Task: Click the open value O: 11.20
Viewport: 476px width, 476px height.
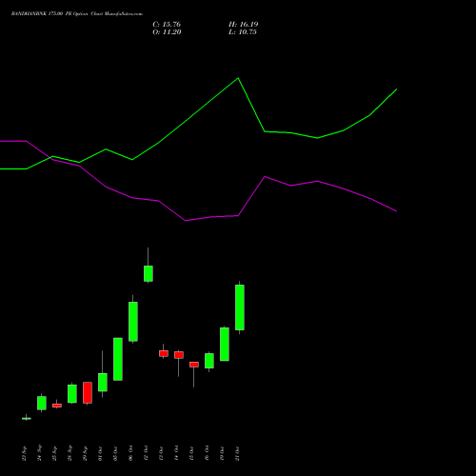Action: pos(167,32)
